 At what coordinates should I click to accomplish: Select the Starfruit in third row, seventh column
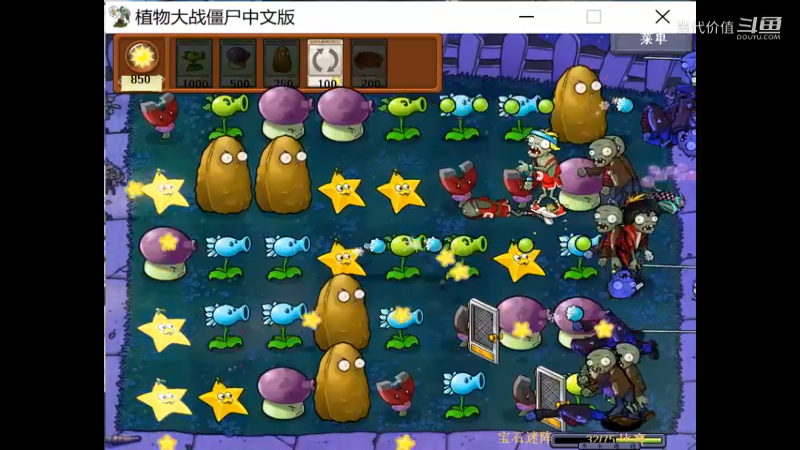click(x=519, y=261)
